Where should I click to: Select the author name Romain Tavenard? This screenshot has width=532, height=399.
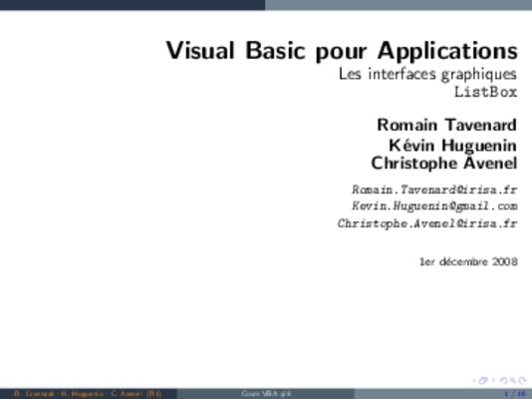[x=447, y=125]
